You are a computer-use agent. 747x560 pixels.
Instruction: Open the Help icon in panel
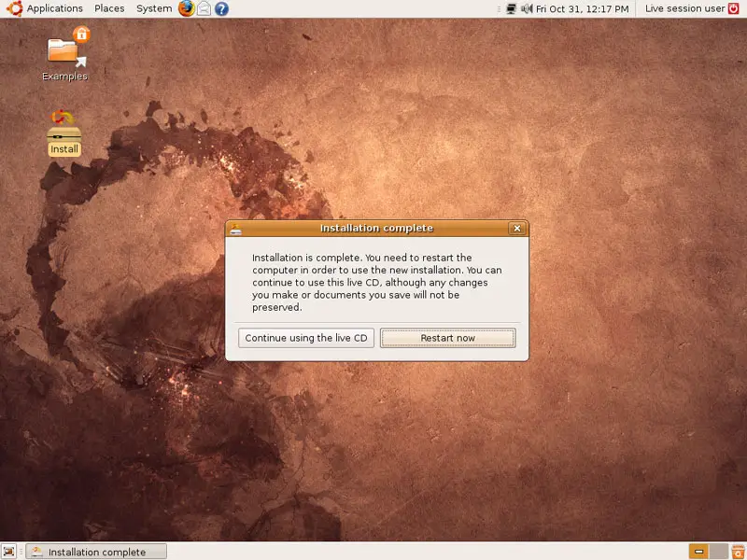[x=221, y=8]
